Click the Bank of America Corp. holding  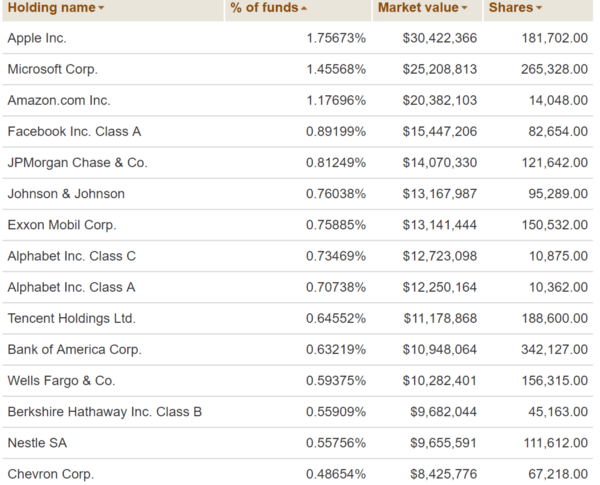click(75, 349)
